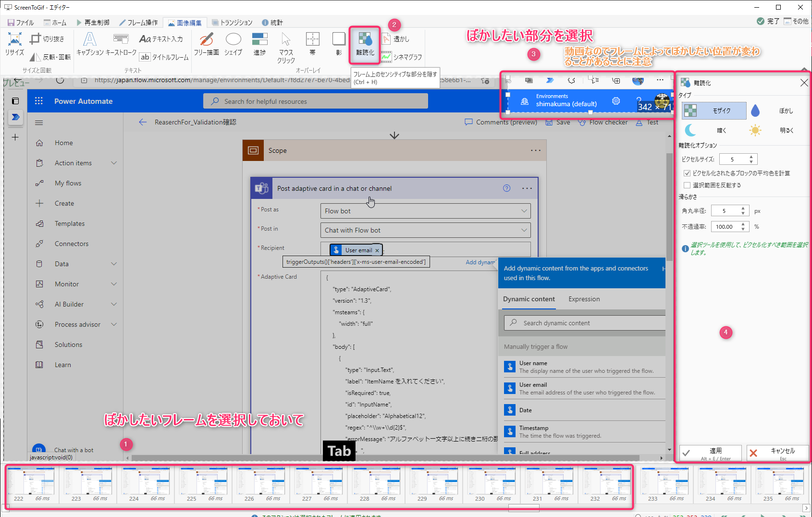Select frame 222 thumbnail
The width and height of the screenshot is (812, 517).
(x=30, y=484)
